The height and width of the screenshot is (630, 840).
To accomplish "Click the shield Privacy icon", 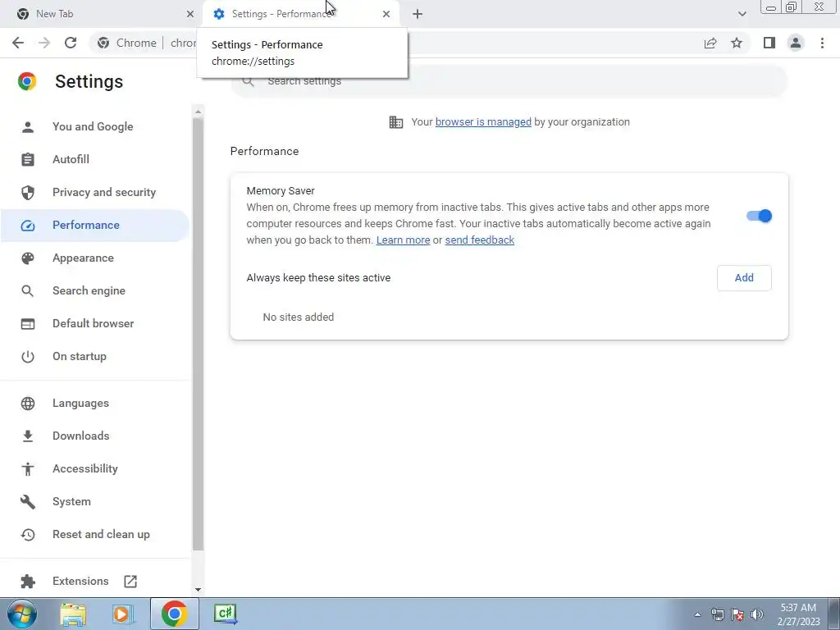I will [28, 192].
